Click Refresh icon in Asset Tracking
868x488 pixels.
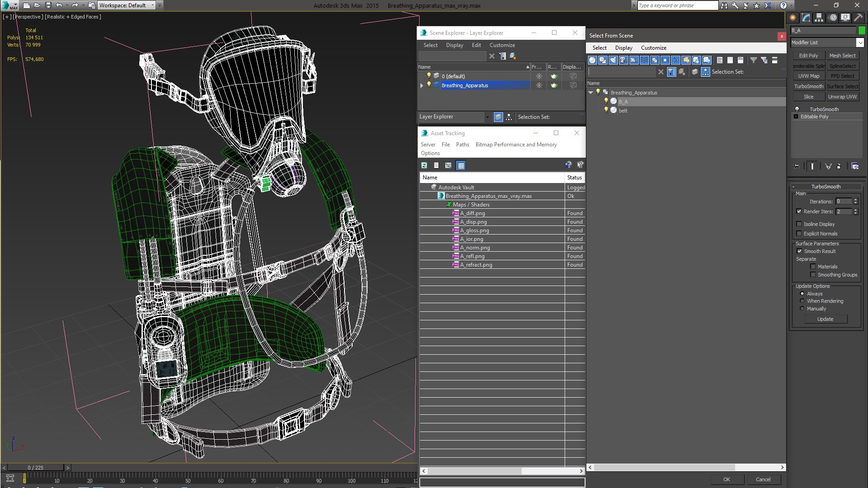coord(424,165)
